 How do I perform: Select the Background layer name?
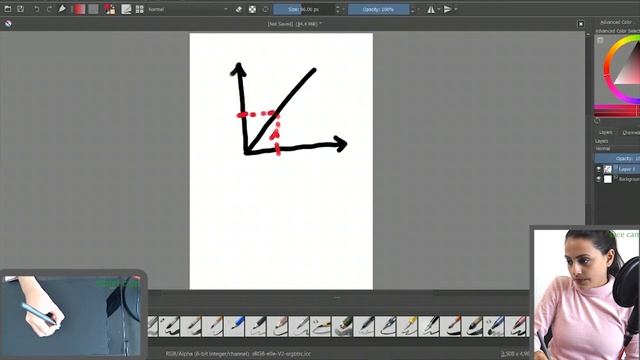(x=629, y=179)
